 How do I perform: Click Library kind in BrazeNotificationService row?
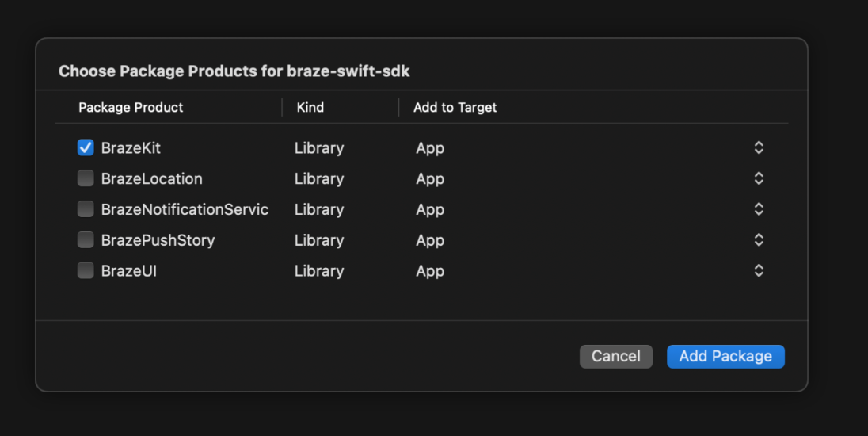pyautogui.click(x=319, y=209)
